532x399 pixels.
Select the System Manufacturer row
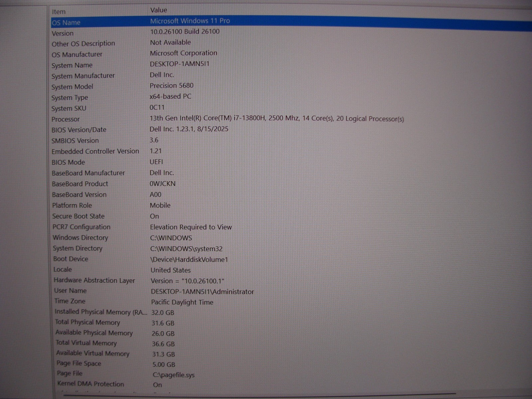pos(83,76)
